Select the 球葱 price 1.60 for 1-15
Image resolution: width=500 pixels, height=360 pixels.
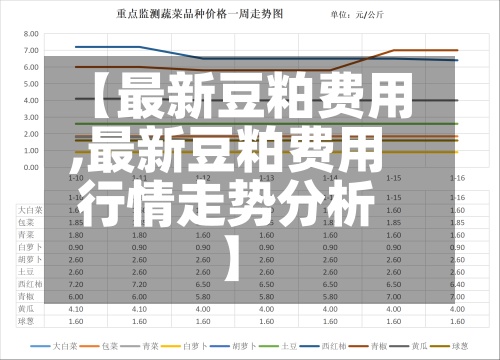point(393,321)
